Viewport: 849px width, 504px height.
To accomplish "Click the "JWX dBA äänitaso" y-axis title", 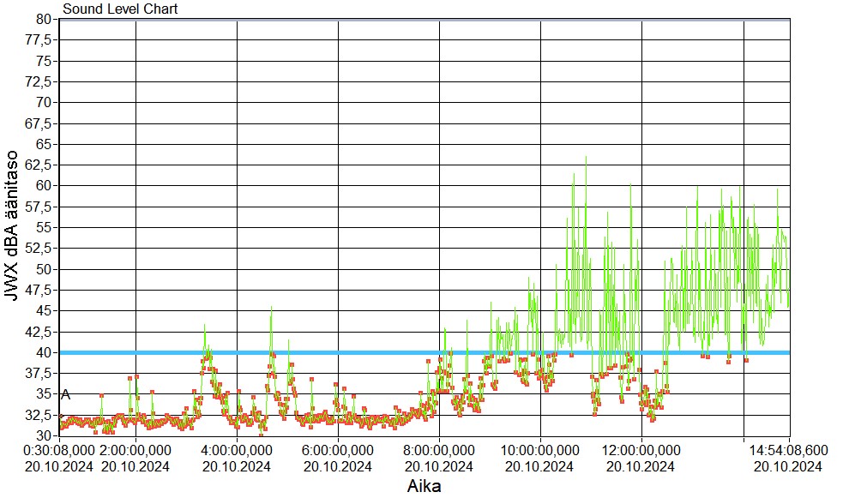I will click(x=14, y=225).
